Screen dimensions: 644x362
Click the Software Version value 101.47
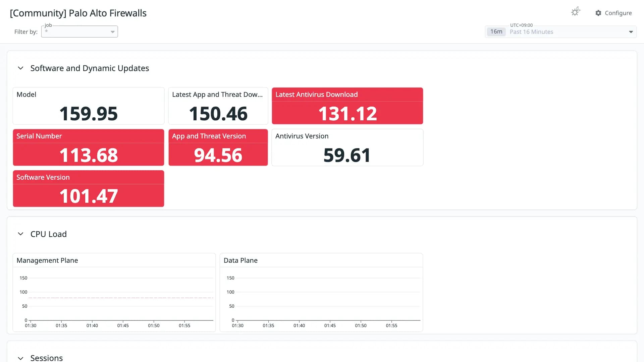[x=89, y=196]
